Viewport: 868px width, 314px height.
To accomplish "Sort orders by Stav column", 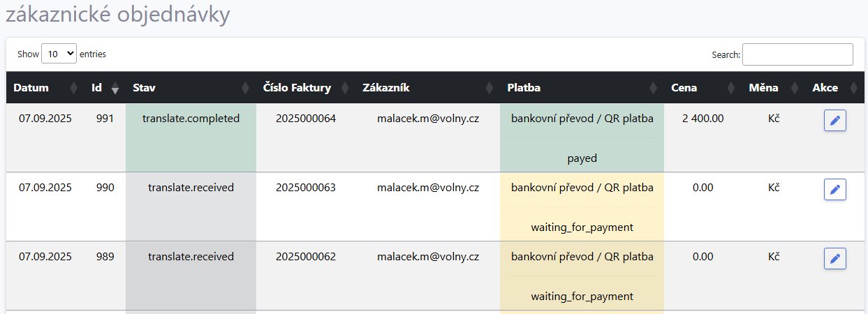I will point(245,88).
